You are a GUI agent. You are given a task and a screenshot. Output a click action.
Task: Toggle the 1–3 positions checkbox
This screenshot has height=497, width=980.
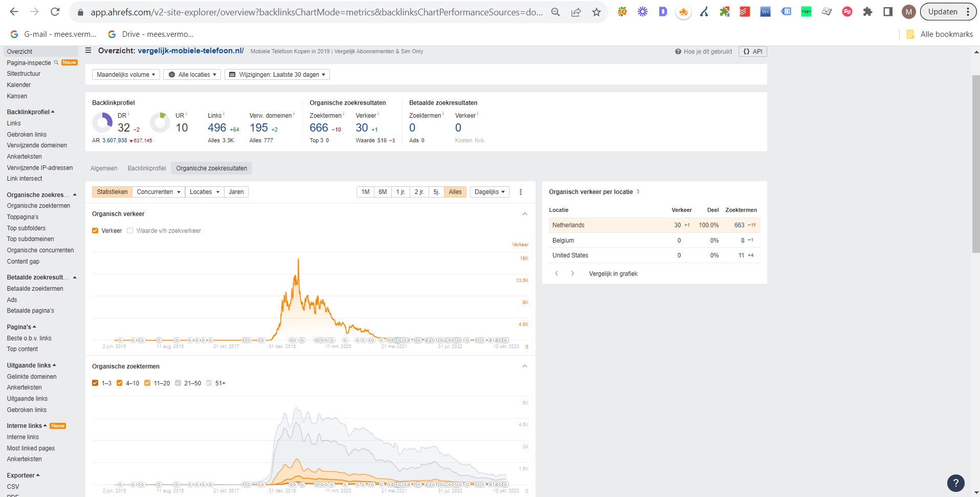(95, 383)
